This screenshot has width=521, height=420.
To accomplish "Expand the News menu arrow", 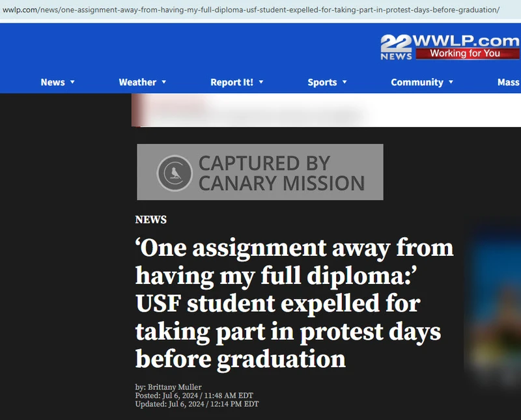I will coord(72,82).
